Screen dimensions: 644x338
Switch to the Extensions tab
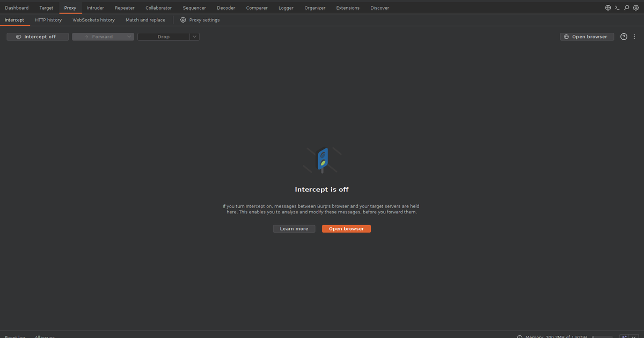click(x=348, y=8)
